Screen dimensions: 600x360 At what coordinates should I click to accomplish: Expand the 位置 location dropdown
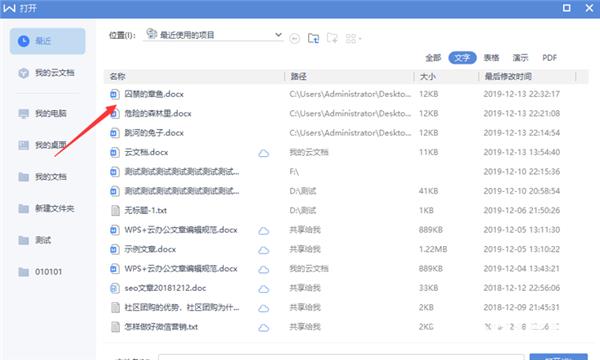278,35
